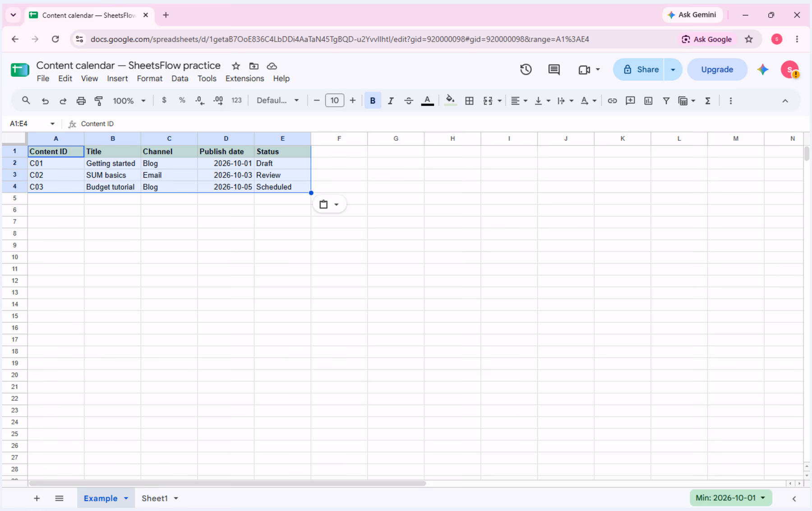Open the font family dropdown

pos(277,100)
